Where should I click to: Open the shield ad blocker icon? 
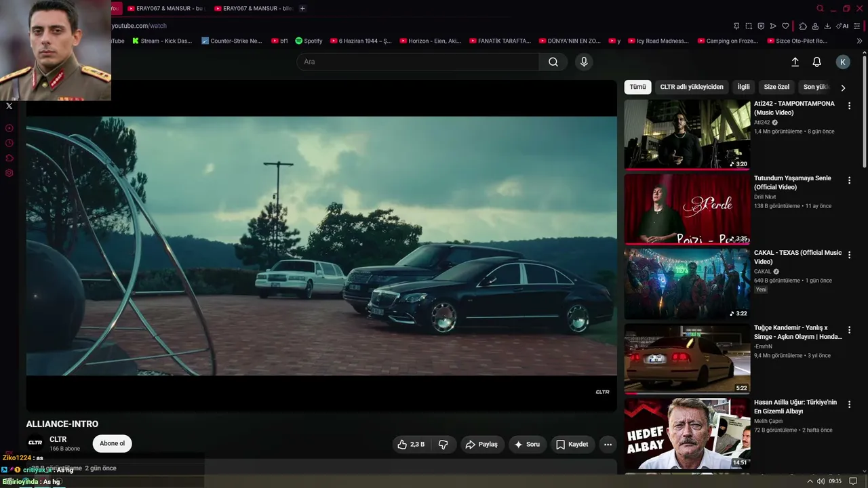click(x=761, y=26)
